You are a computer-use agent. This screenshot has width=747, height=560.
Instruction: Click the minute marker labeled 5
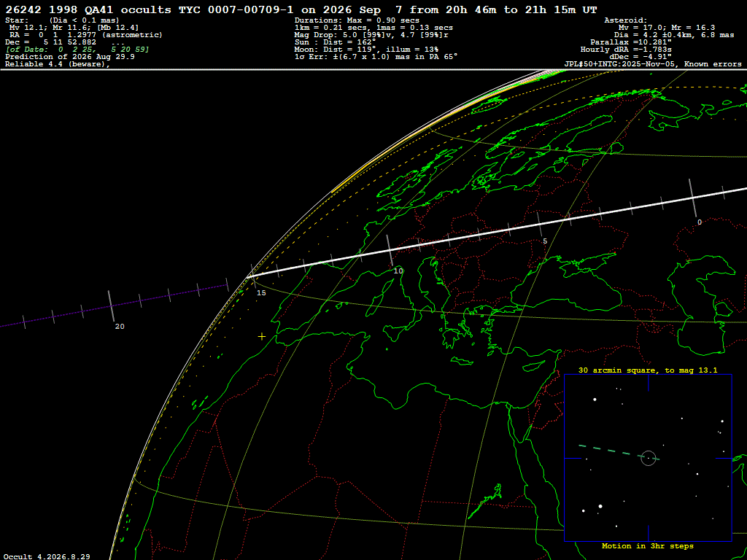pyautogui.click(x=545, y=241)
